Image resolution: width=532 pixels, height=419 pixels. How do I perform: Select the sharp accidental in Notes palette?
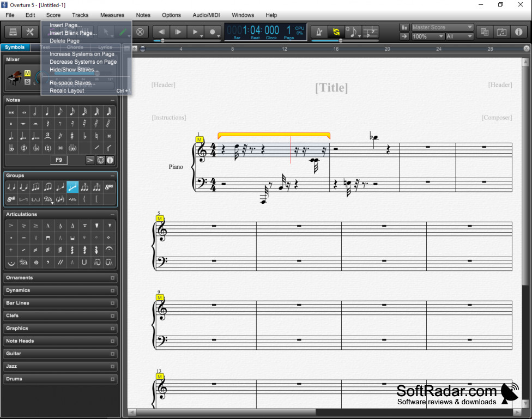(x=72, y=136)
